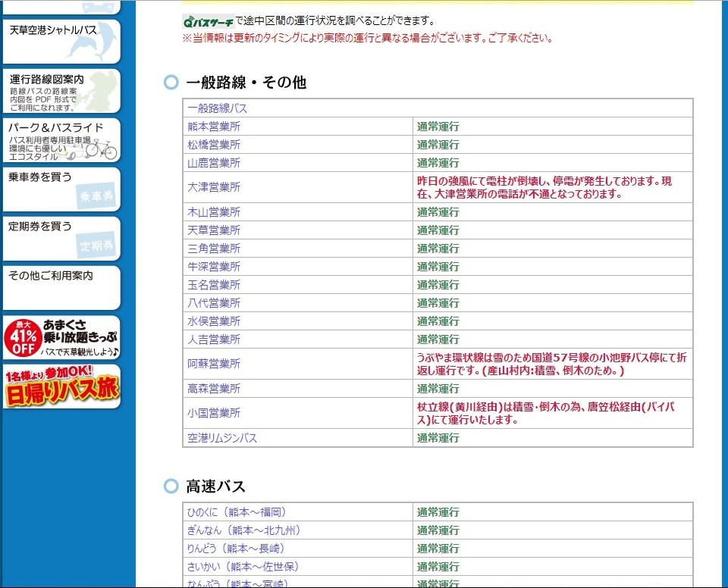Open 天草空港シャトルバス dolphin banner
The width and height of the screenshot is (728, 588).
[61, 41]
